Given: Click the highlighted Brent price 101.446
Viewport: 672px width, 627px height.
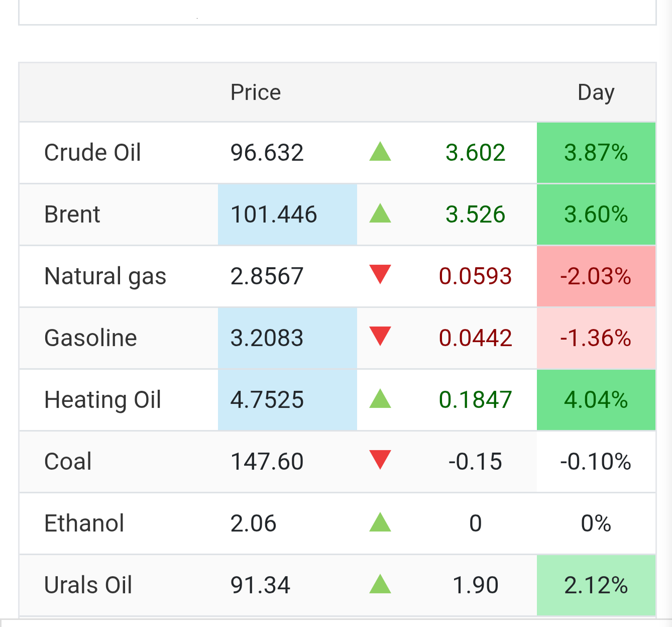Looking at the screenshot, I should click(x=274, y=215).
